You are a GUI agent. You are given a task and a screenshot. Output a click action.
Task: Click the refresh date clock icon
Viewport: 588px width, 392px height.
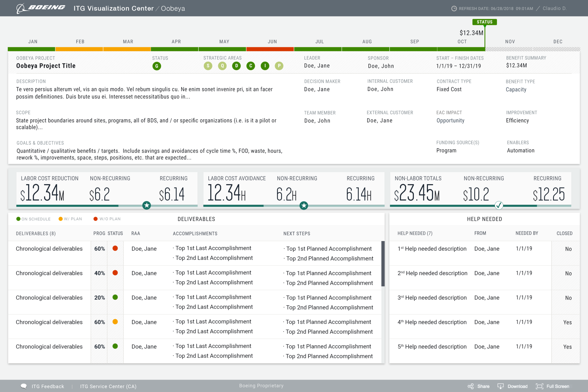click(x=454, y=9)
